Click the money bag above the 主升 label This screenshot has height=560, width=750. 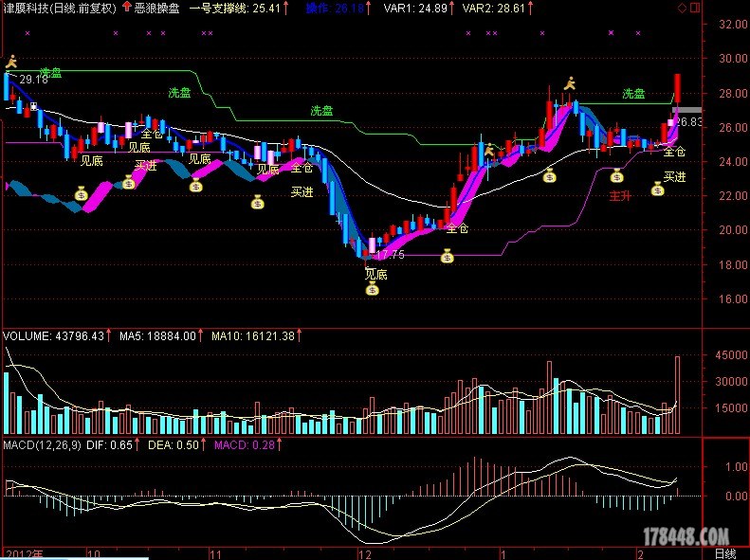click(616, 176)
